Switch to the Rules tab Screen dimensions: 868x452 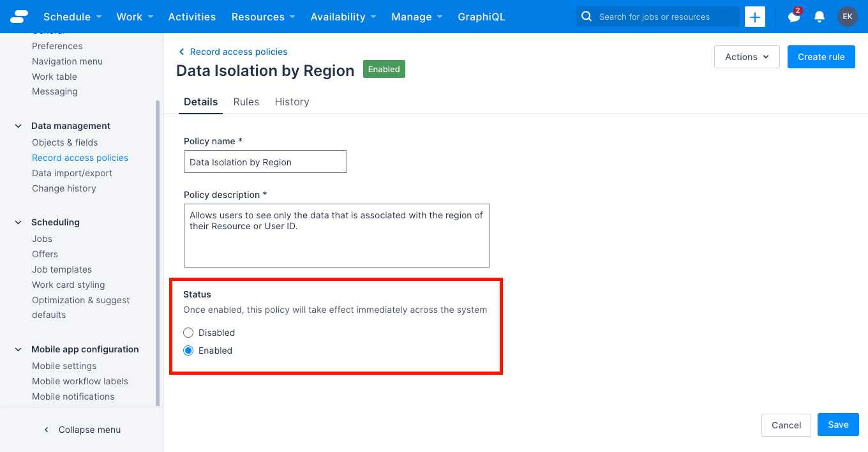(246, 102)
